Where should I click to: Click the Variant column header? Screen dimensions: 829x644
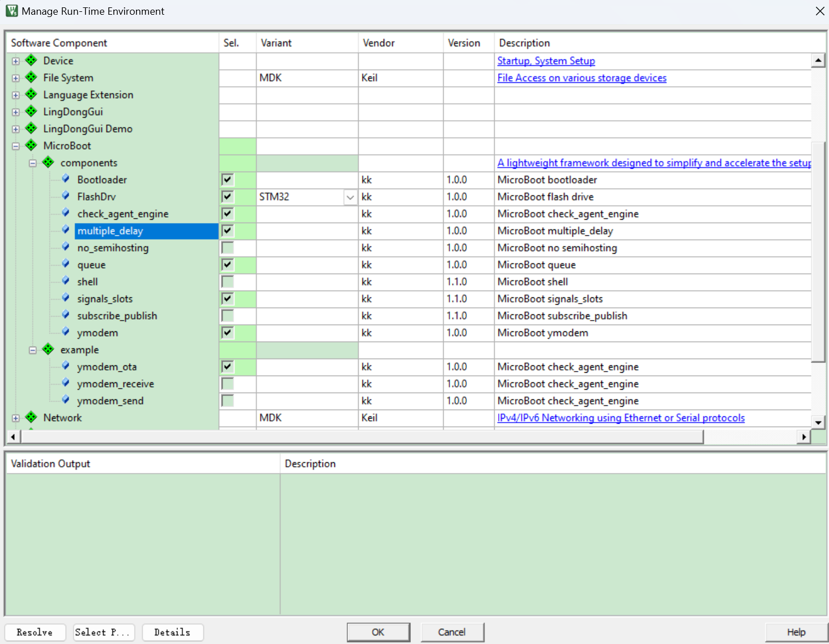tap(307, 43)
